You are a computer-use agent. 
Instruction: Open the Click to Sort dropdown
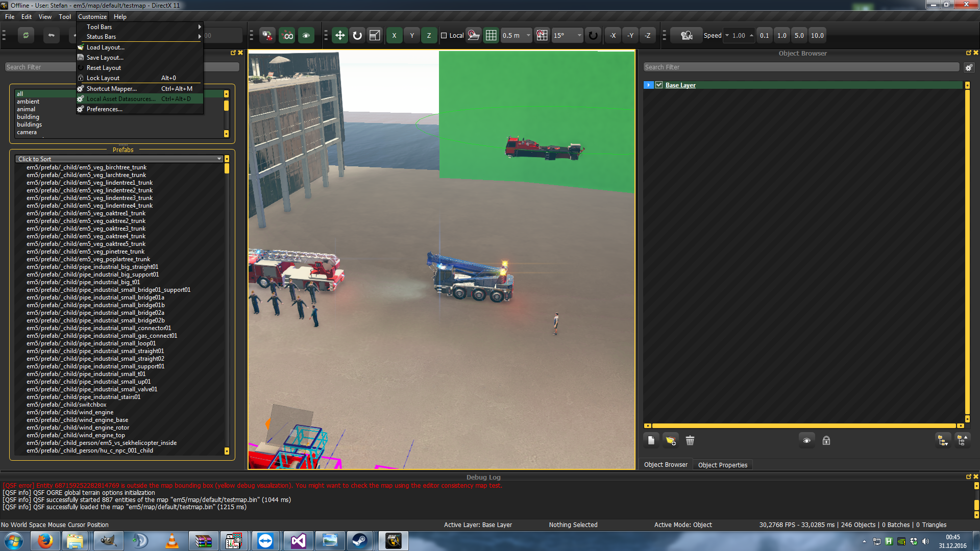119,159
